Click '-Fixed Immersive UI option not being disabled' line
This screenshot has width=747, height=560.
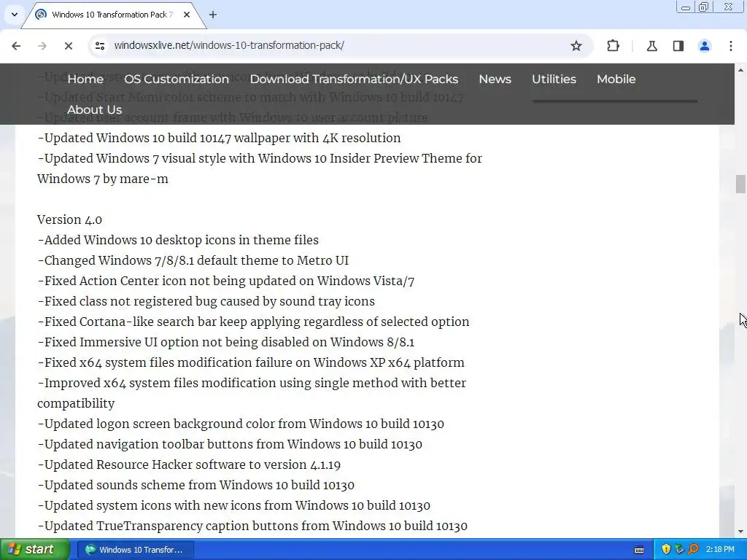coord(226,343)
